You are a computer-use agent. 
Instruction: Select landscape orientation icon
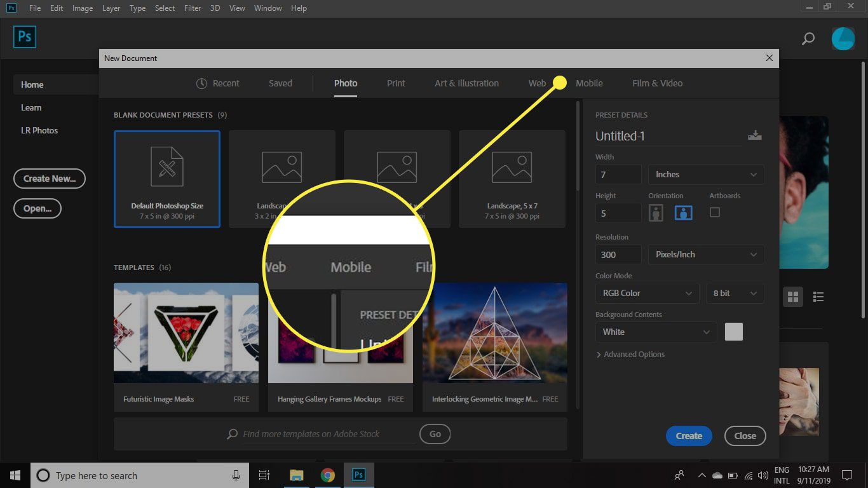coord(683,213)
